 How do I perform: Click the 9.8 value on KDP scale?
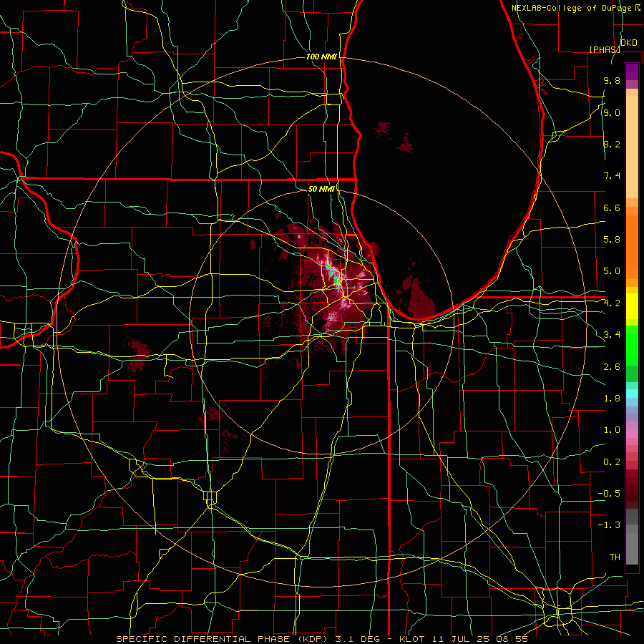(612, 81)
